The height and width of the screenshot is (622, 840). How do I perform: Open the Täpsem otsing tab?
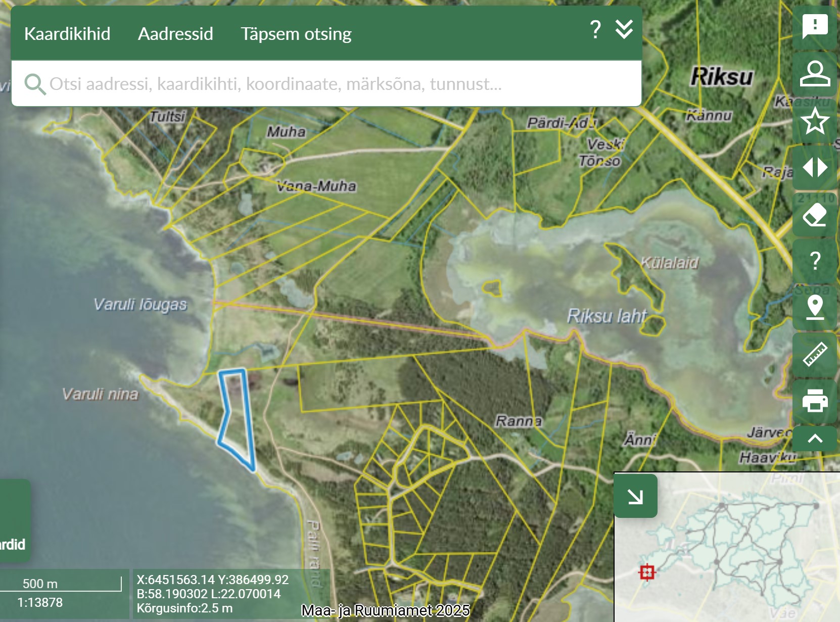tap(296, 34)
